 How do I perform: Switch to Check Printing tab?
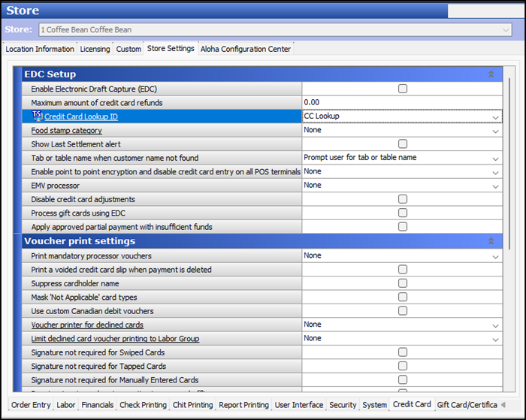(143, 405)
